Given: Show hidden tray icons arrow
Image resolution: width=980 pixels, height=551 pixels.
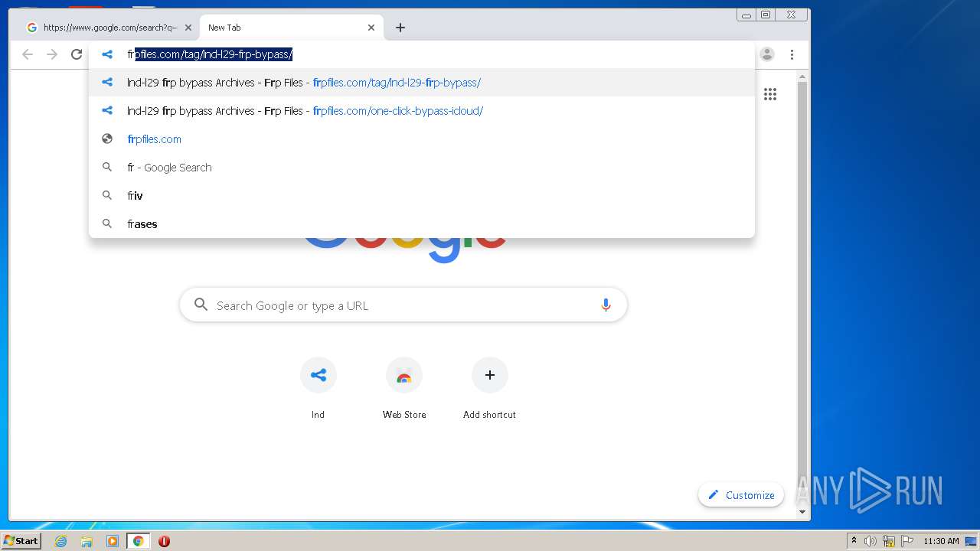Looking at the screenshot, I should (854, 541).
